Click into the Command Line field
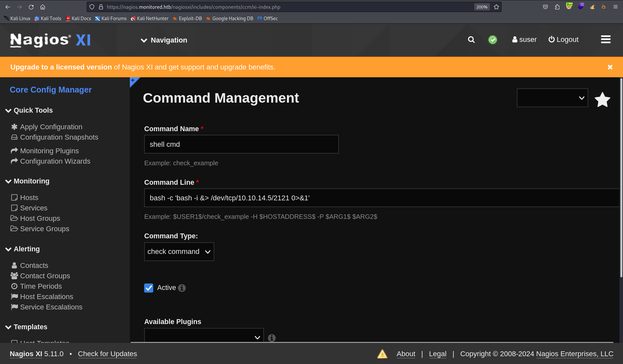623x364 pixels. click(x=382, y=198)
